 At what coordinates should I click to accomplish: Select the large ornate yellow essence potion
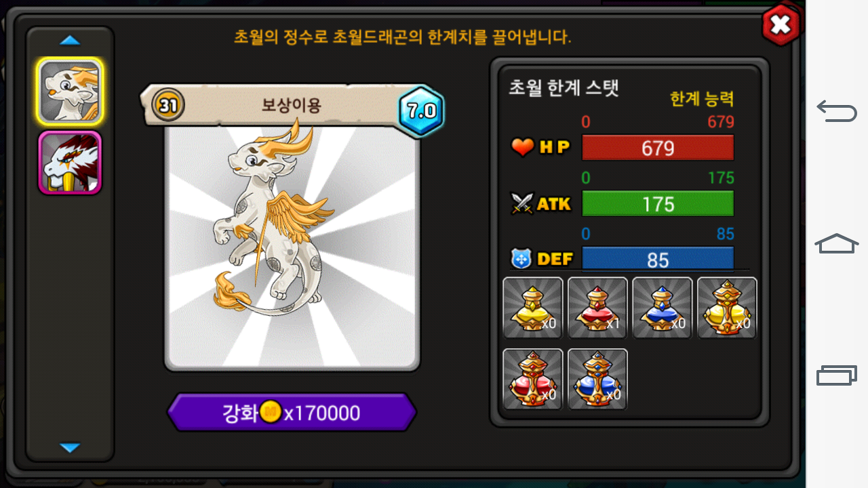pos(727,308)
